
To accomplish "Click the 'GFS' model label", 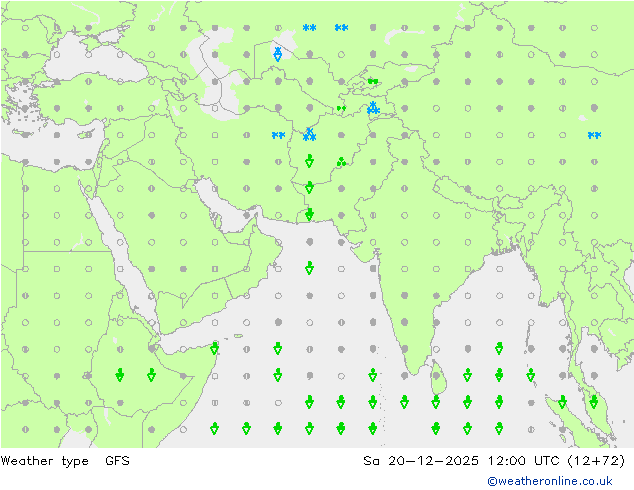I will coord(117,460).
